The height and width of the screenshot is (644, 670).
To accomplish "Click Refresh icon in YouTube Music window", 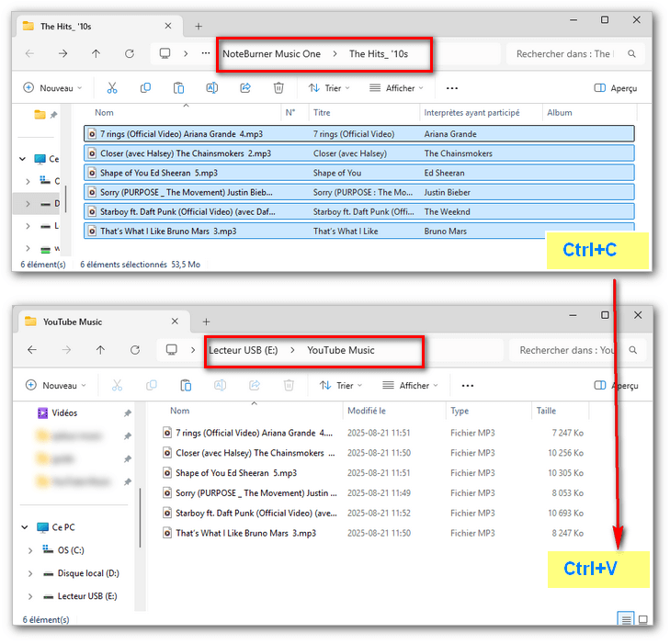I will coord(135,350).
